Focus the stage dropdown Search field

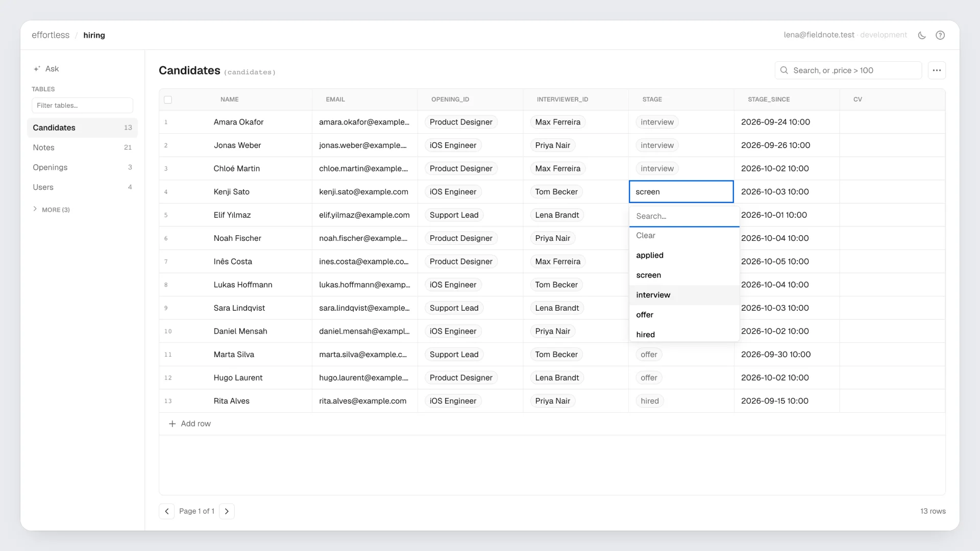[684, 216]
